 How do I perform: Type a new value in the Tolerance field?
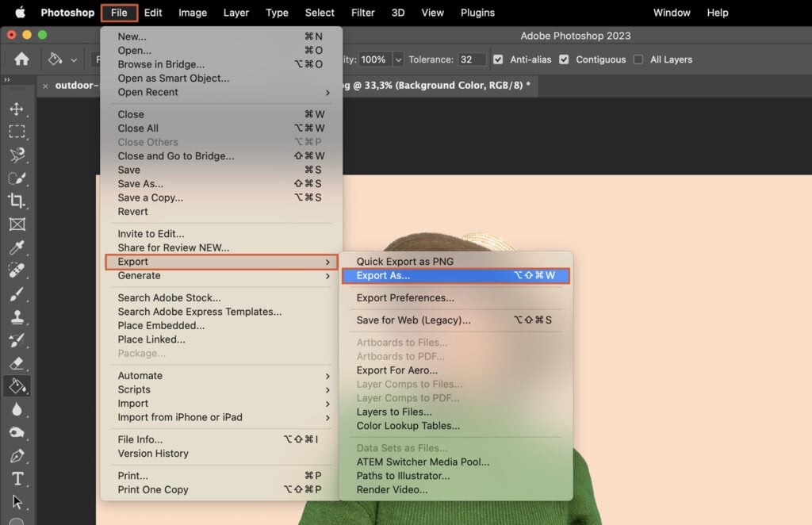[470, 59]
